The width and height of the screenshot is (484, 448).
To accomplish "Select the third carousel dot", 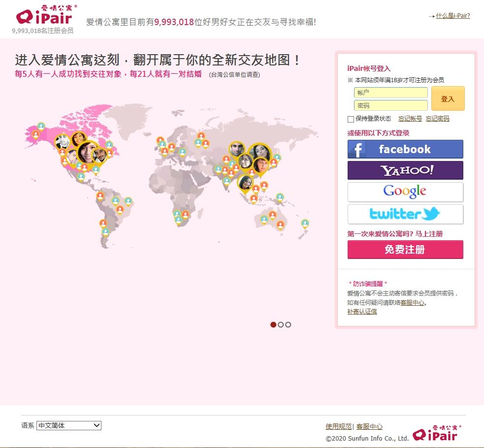I will point(288,324).
